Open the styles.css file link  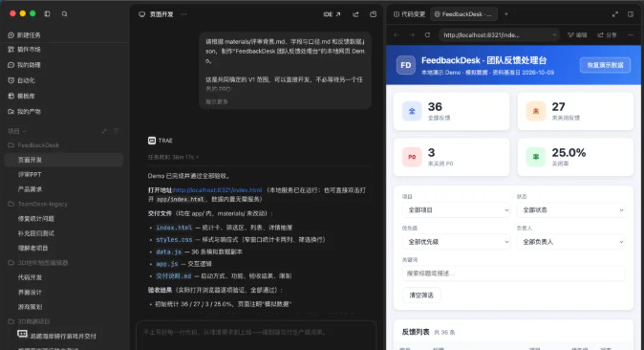click(x=174, y=239)
